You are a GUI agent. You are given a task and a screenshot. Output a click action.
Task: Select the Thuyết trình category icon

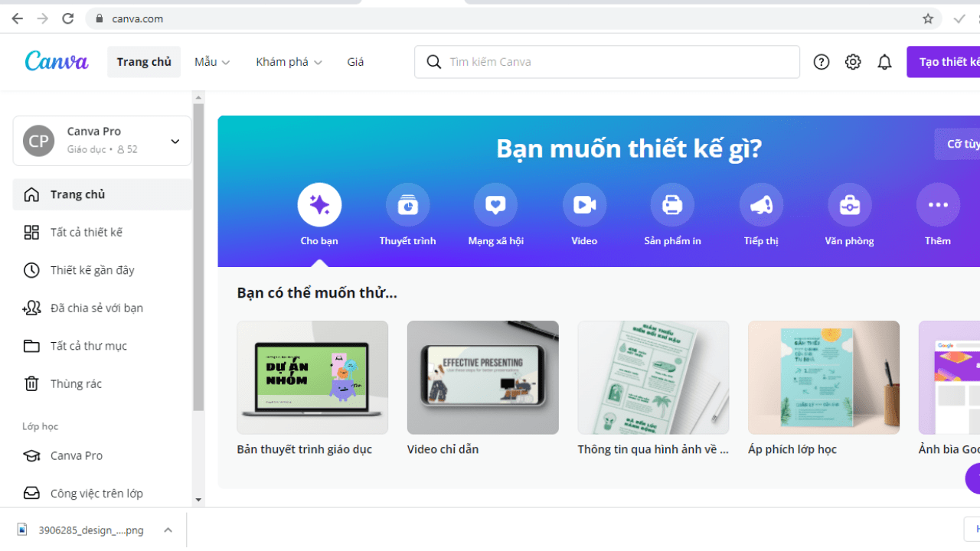[x=407, y=204]
